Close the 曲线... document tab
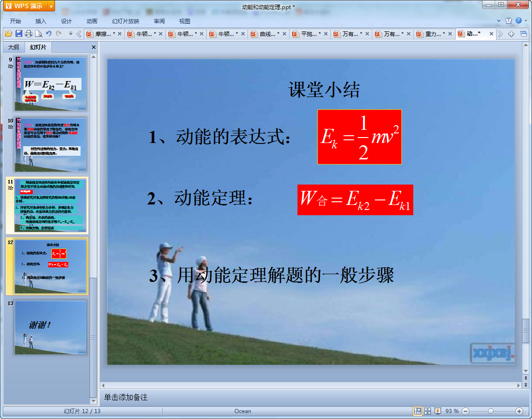 [x=284, y=34]
